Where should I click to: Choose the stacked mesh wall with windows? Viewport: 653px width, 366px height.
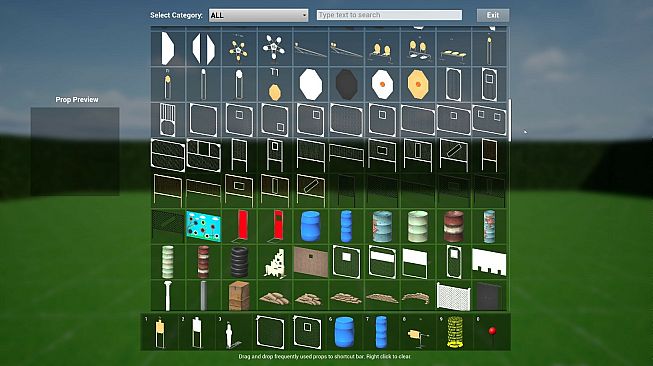click(204, 155)
